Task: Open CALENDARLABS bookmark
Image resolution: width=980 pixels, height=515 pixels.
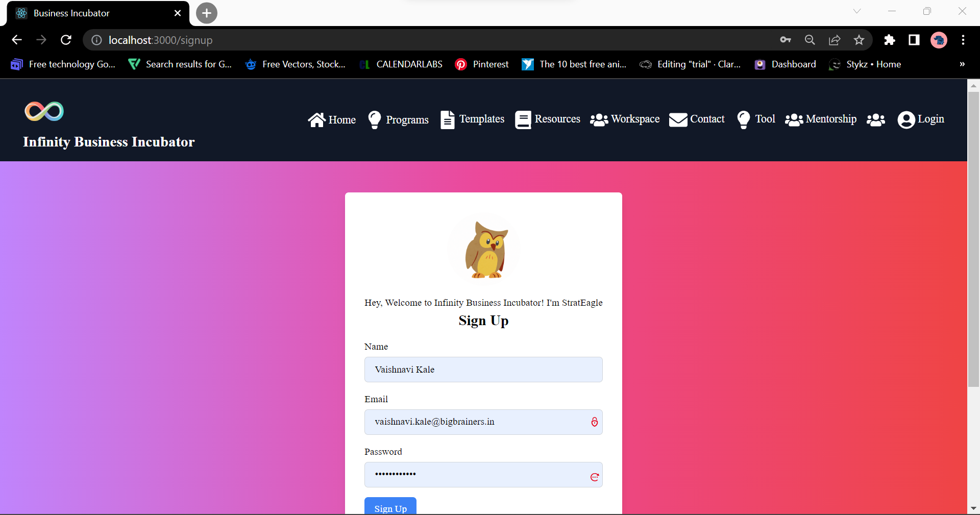Action: click(x=401, y=64)
